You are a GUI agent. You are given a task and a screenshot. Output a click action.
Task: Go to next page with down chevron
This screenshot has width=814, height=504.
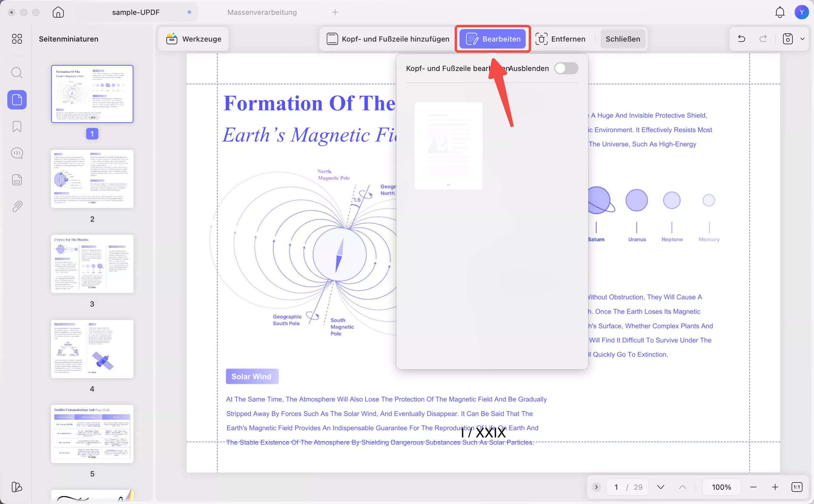[660, 487]
